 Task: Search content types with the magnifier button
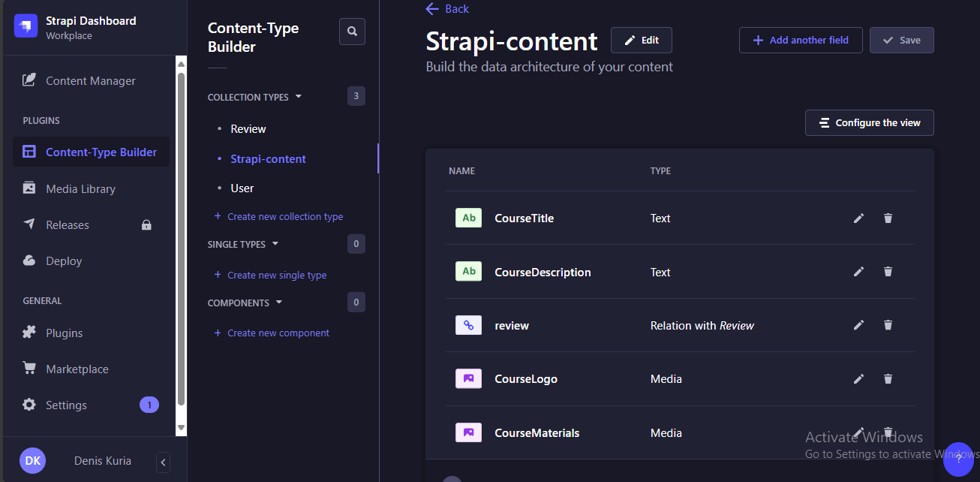point(352,32)
